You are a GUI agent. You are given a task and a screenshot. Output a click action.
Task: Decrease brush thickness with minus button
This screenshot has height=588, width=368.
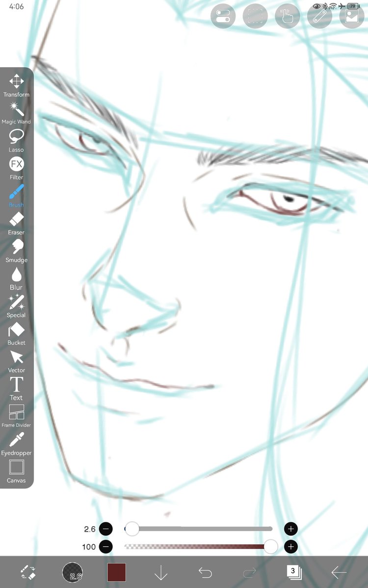pyautogui.click(x=105, y=529)
